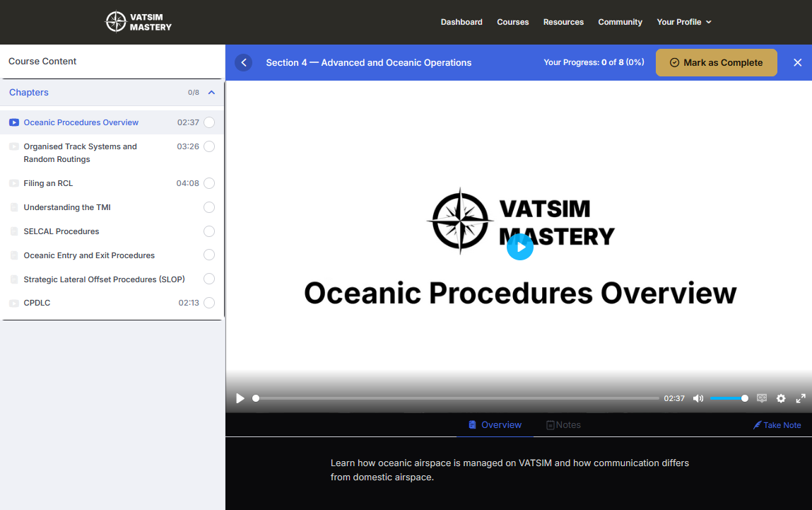Click video icon beside Filing an RCL

coord(14,183)
